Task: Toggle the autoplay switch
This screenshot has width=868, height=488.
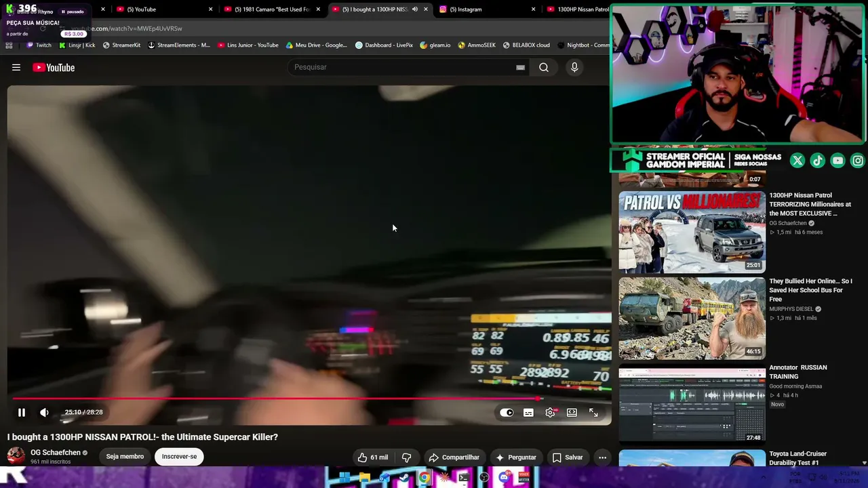Action: point(507,412)
